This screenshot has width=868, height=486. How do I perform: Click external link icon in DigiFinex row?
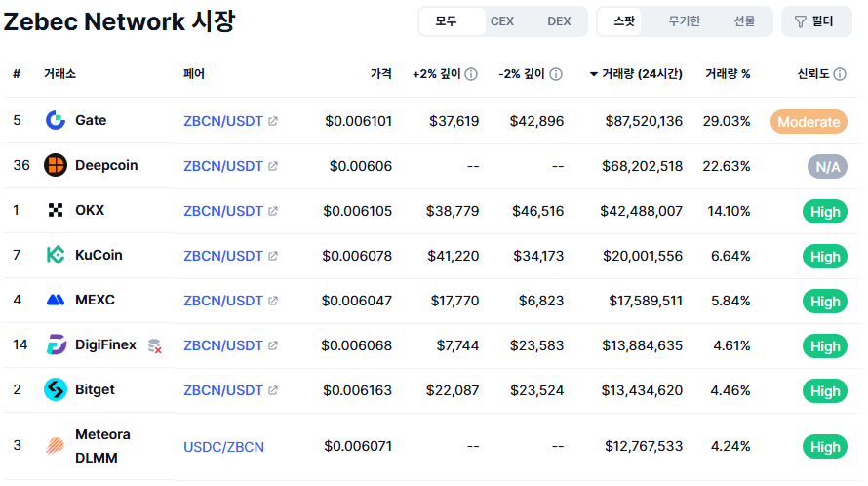point(273,345)
